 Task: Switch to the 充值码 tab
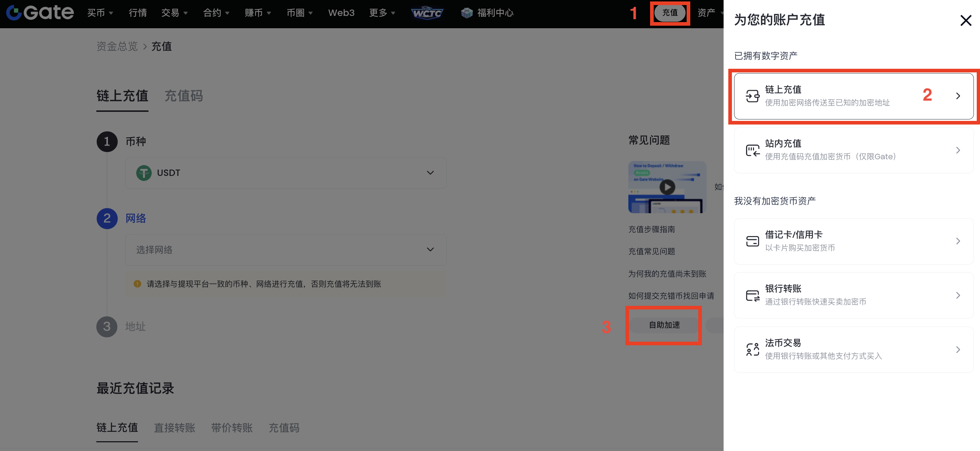[x=183, y=96]
